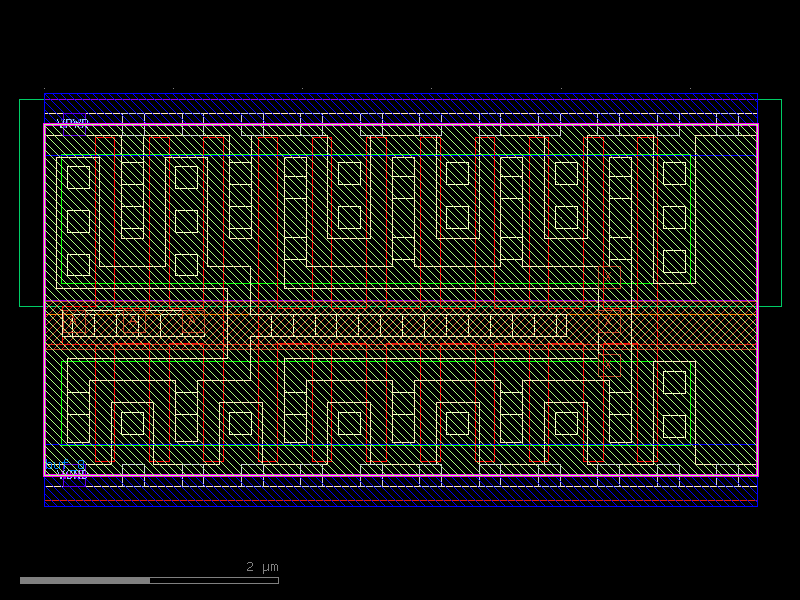Click the orange metal bus crossing the center
This screenshot has width=800, height=600.
[x=400, y=315]
